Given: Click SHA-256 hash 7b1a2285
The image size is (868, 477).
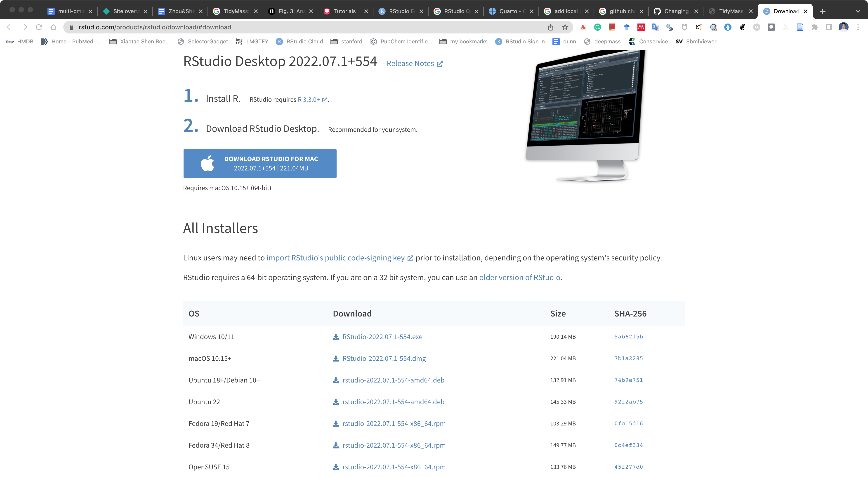Looking at the screenshot, I should pyautogui.click(x=628, y=359).
